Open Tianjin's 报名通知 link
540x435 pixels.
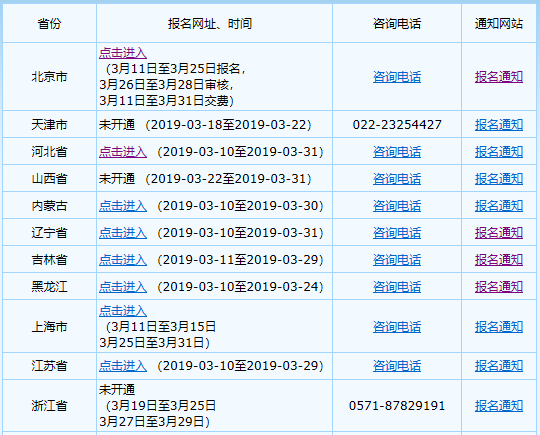point(499,125)
